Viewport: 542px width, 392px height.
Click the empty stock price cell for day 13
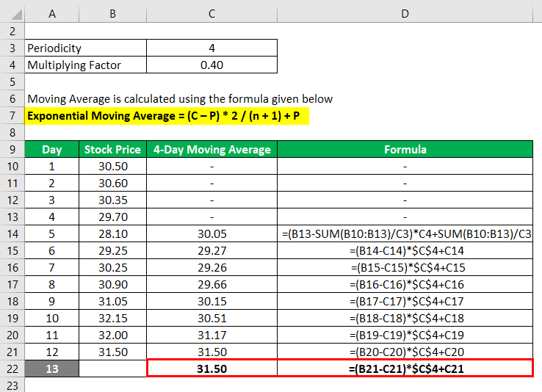[112, 369]
